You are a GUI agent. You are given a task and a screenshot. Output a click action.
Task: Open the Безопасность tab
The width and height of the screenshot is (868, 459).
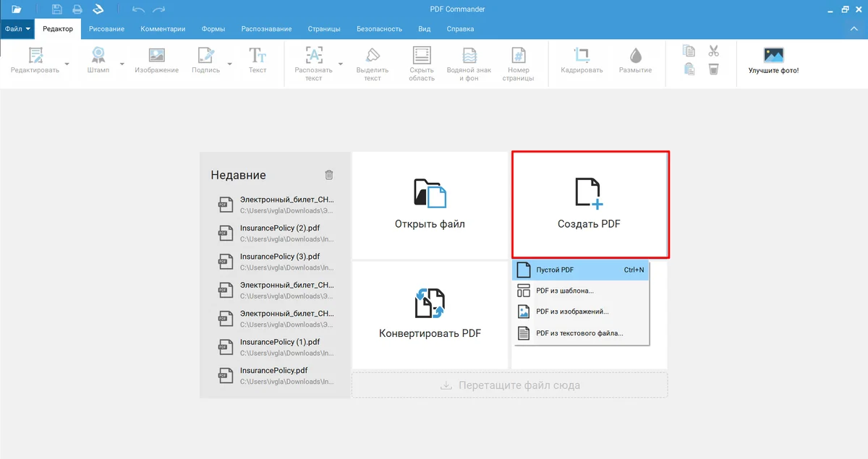tap(379, 29)
